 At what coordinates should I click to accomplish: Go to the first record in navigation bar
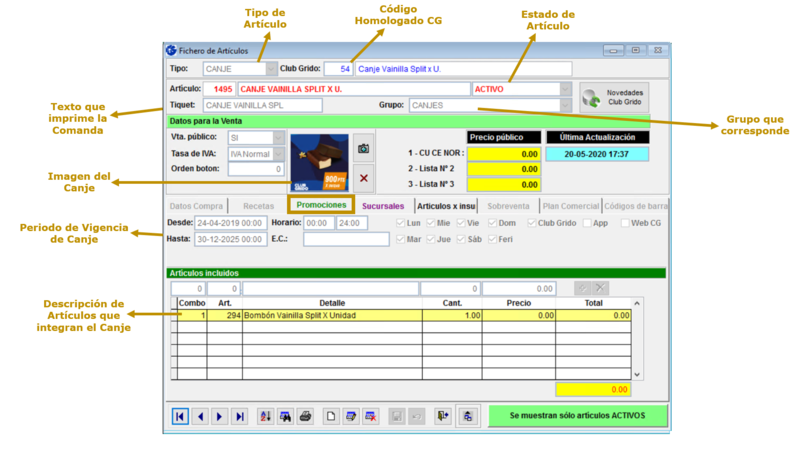click(x=180, y=416)
